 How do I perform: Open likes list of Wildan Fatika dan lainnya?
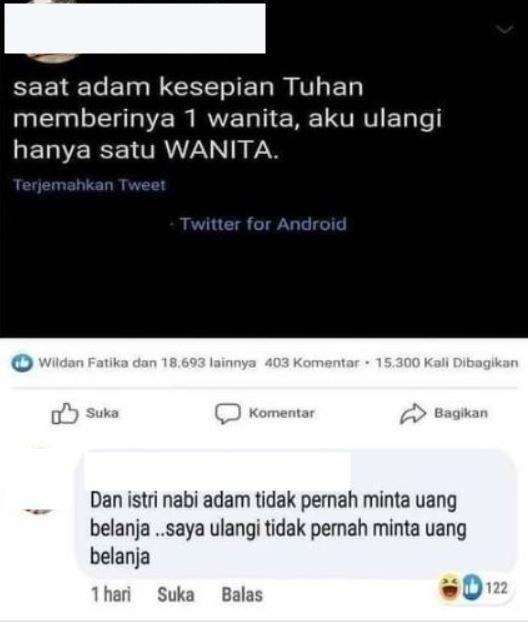(147, 363)
